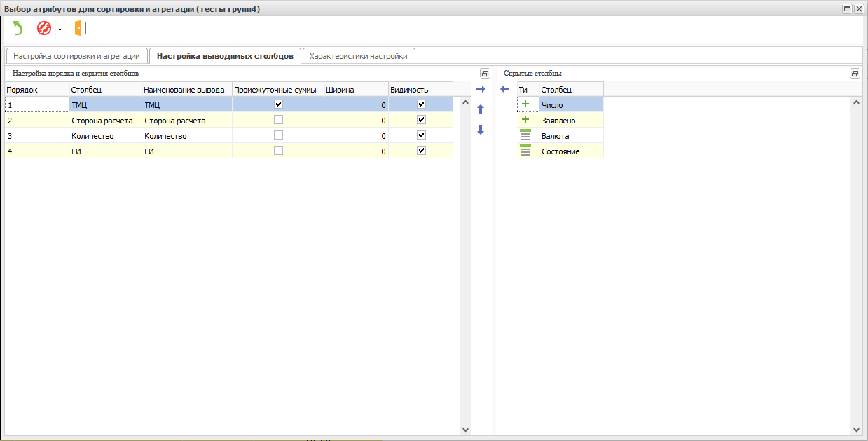
Task: Click the right arrow to hide column
Action: (x=481, y=89)
